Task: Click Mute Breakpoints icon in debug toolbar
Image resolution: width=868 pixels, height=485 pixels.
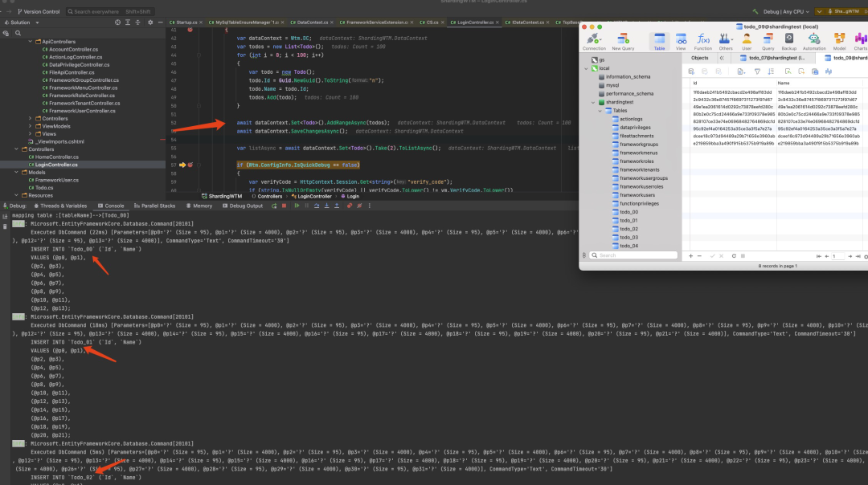Action: coord(359,206)
